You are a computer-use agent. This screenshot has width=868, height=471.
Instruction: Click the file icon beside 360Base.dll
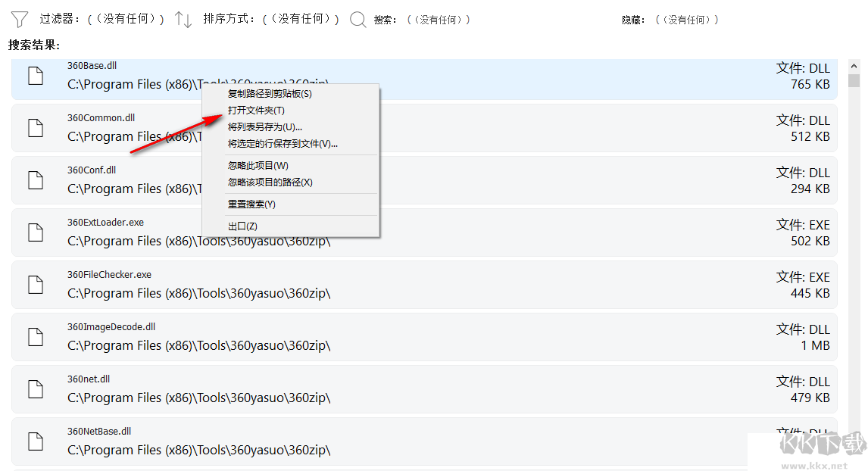click(x=35, y=75)
